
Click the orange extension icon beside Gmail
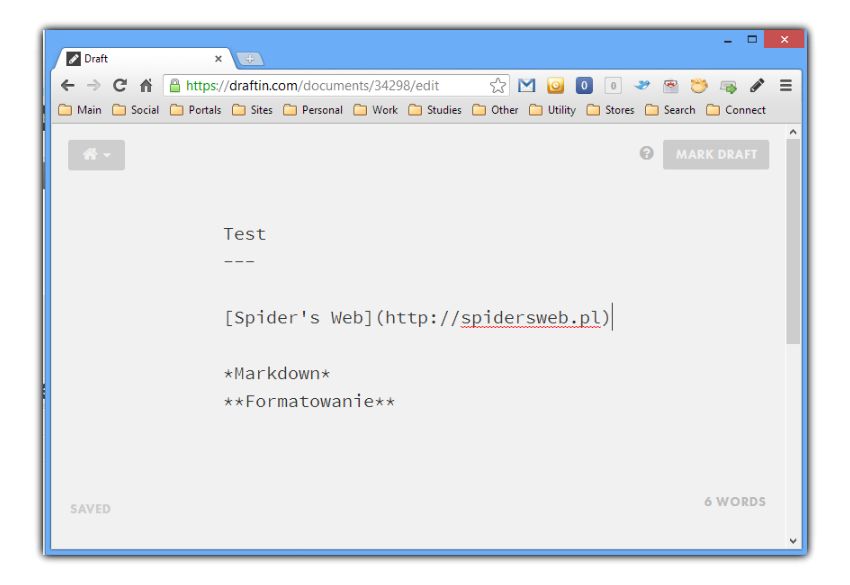point(555,86)
